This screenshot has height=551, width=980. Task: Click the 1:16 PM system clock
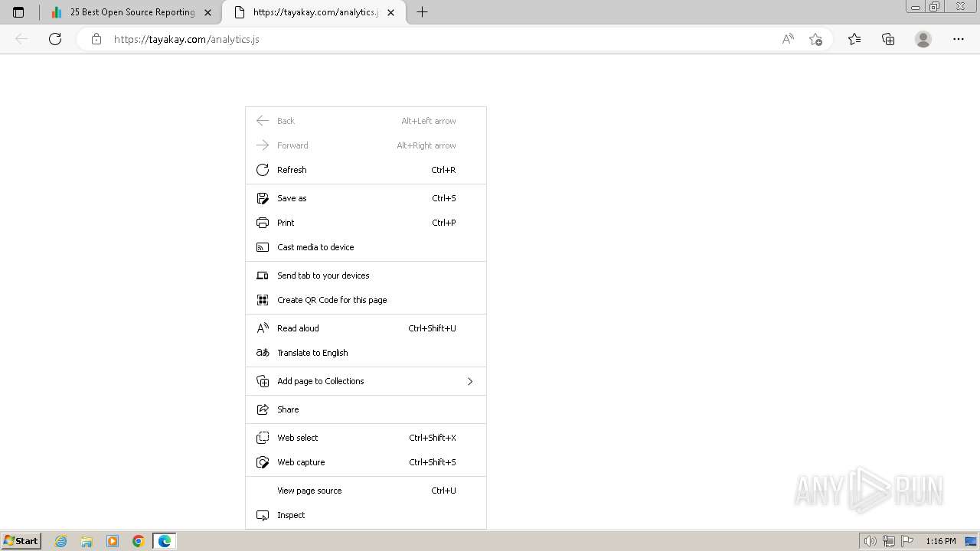(940, 541)
